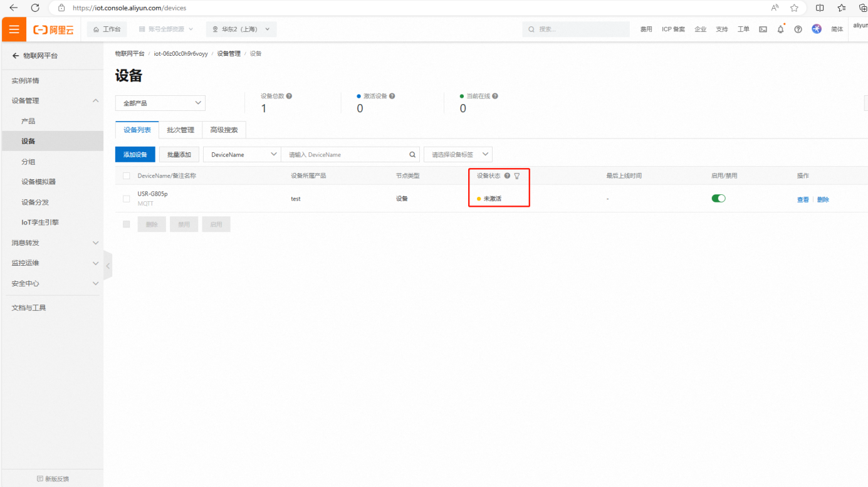868x487 pixels.
Task: Collapse the sidebar using the edge handle
Action: tap(108, 266)
